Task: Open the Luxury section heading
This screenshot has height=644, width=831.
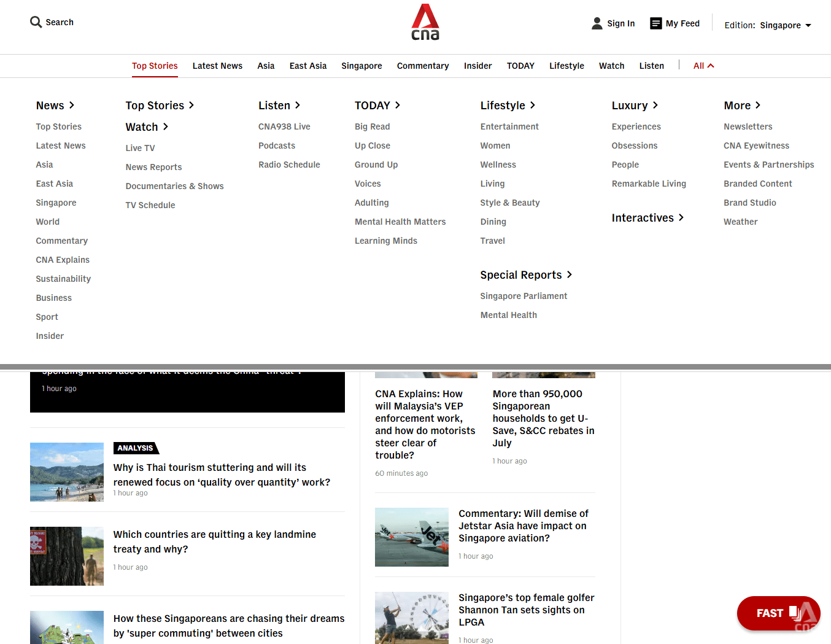Action: 635,106
